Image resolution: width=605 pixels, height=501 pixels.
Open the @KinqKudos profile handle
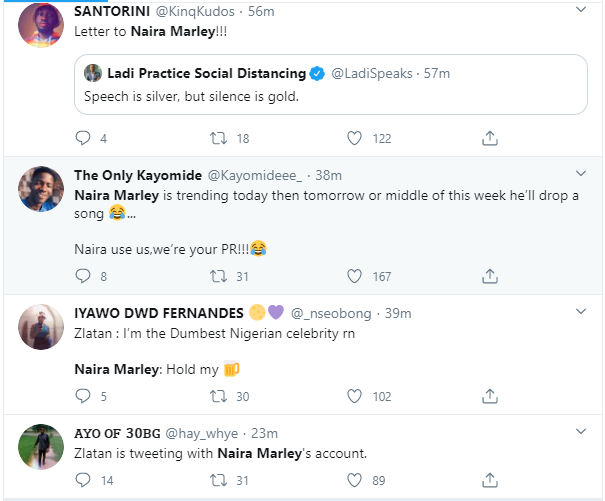196,12
